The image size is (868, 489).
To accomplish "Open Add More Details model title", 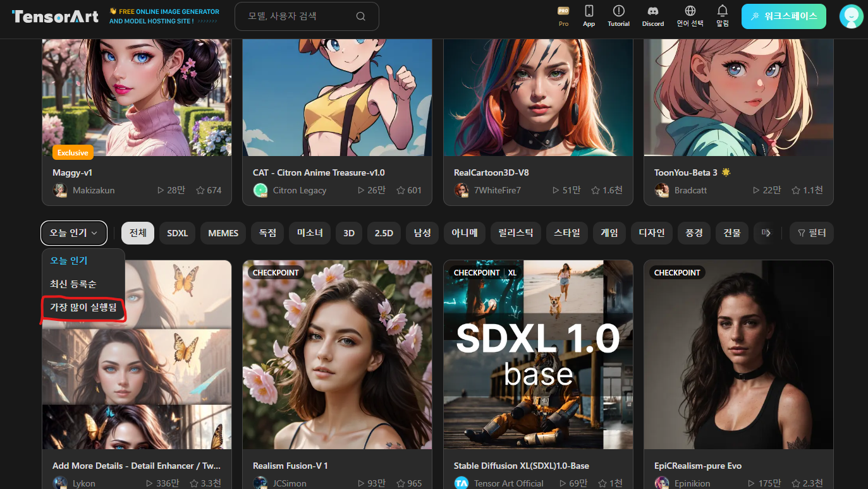I will (137, 466).
